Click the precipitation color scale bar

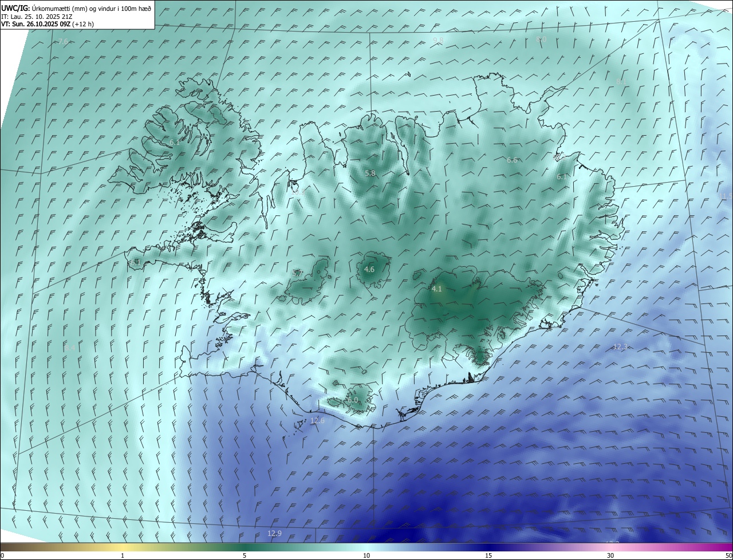pos(366,547)
